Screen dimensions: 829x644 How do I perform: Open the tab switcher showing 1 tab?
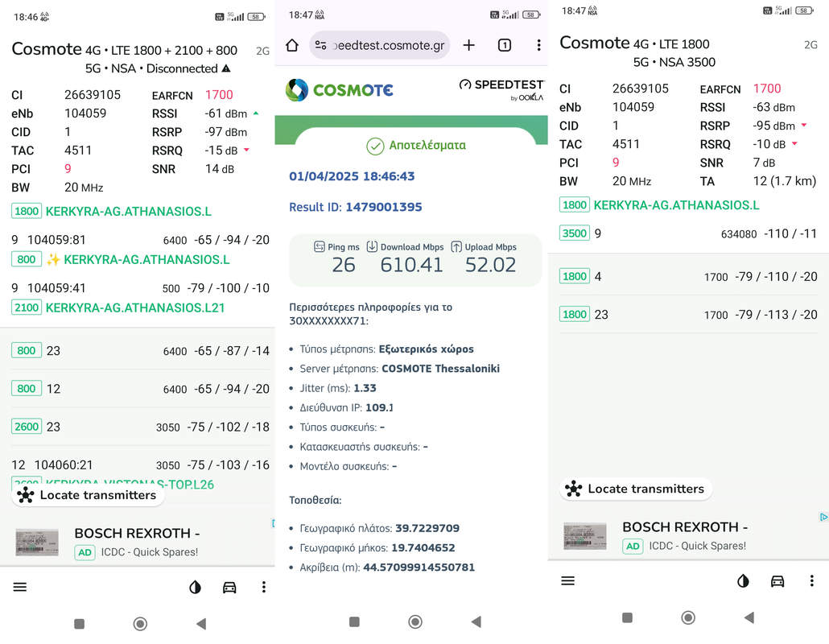click(505, 45)
